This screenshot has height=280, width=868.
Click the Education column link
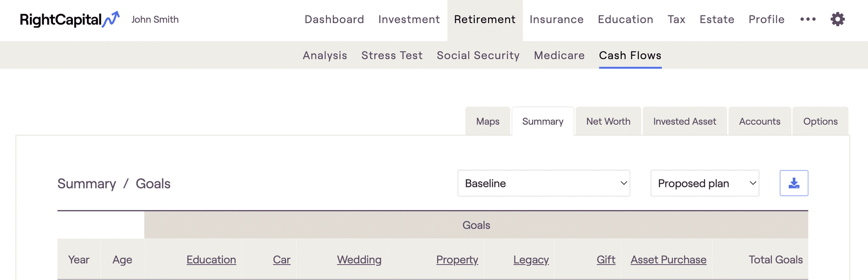click(x=211, y=260)
